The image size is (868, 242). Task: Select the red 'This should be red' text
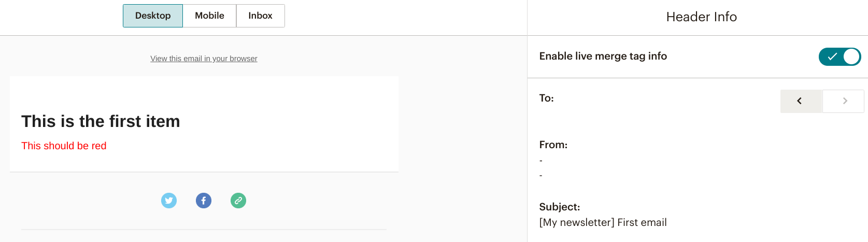[x=64, y=146]
